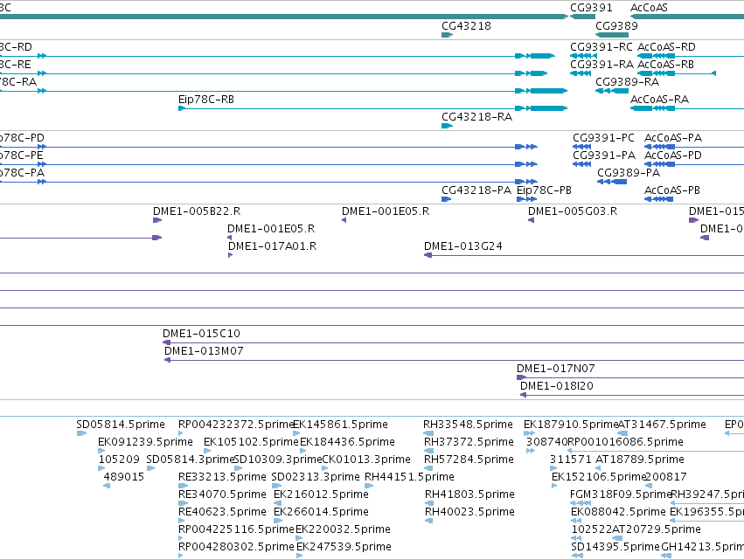Screen dimensions: 744x560
Task: Select the AcCoAS-PB protein glyph
Action: pos(658,199)
